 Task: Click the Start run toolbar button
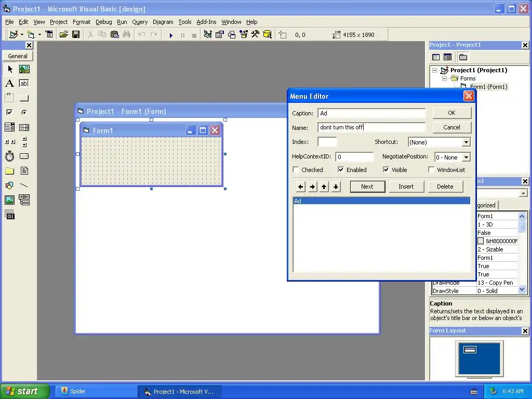[x=171, y=35]
